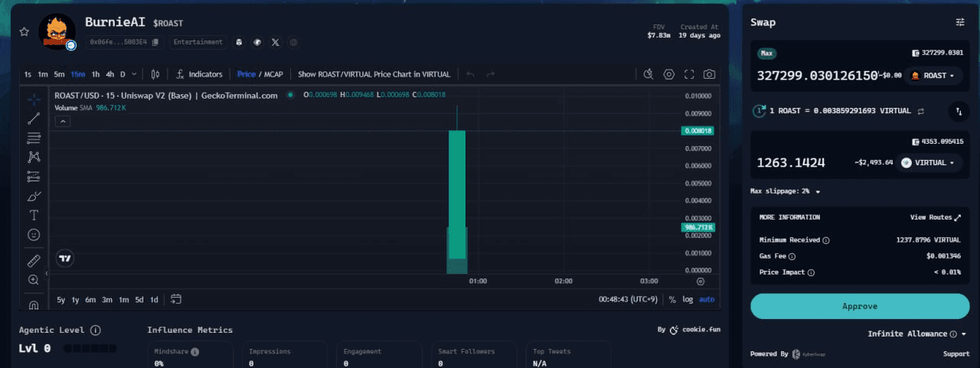
Task: Undo the last chart action
Action: (470, 74)
